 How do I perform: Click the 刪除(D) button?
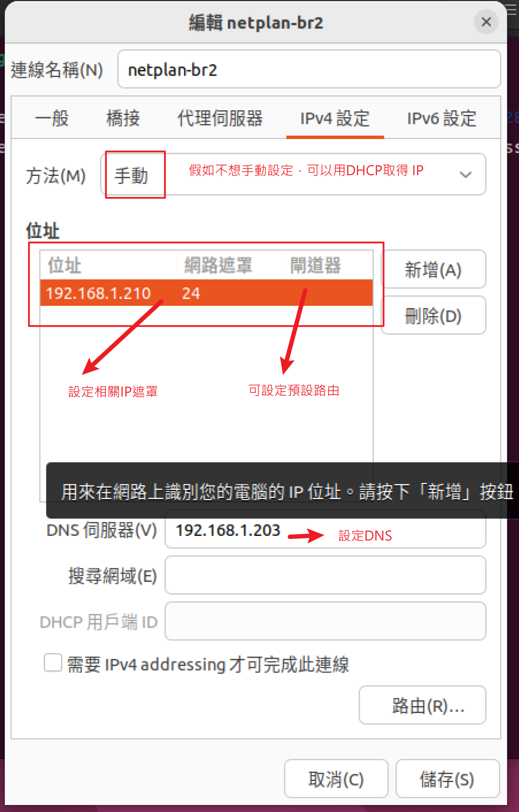433,315
